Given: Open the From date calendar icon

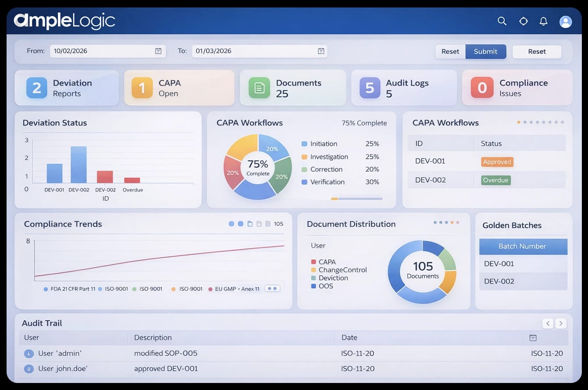Looking at the screenshot, I should click(x=158, y=51).
